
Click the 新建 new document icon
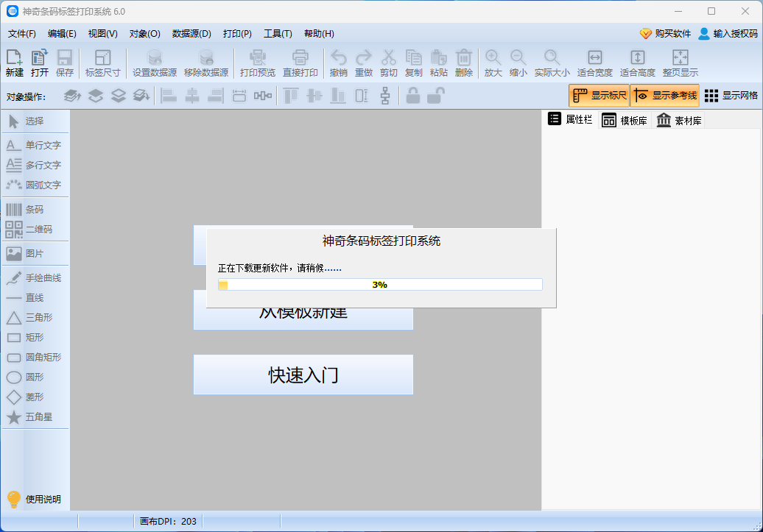pyautogui.click(x=15, y=63)
